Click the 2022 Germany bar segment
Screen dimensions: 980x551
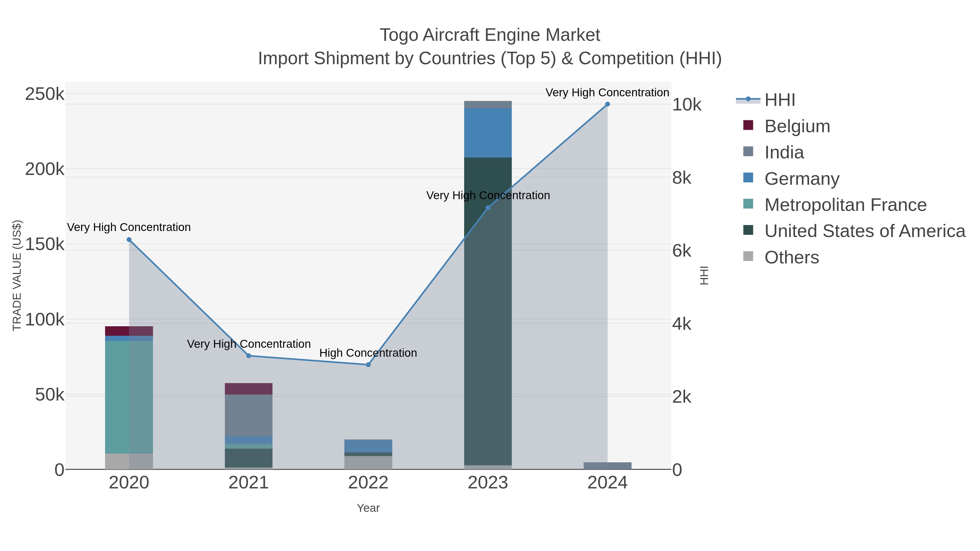368,446
